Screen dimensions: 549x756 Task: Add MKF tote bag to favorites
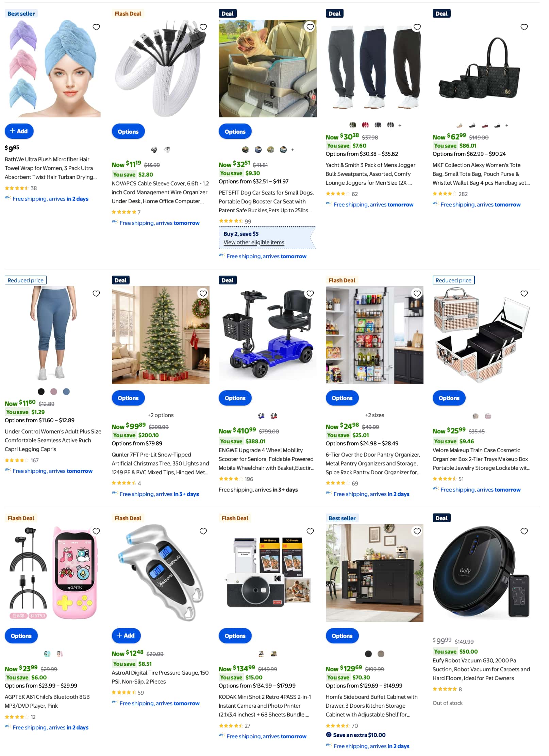click(524, 27)
